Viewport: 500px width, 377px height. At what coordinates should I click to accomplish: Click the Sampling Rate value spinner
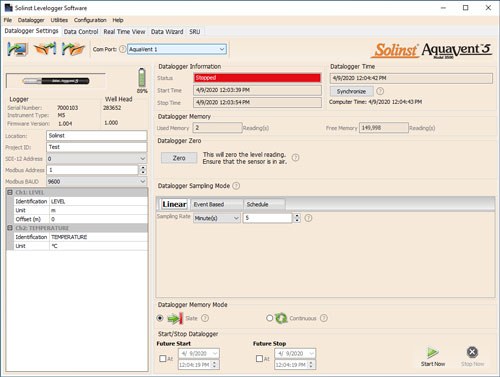(x=297, y=218)
